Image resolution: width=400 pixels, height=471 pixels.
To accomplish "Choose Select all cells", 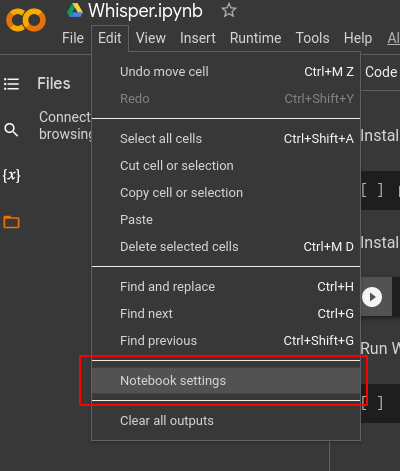I will coord(226,139).
